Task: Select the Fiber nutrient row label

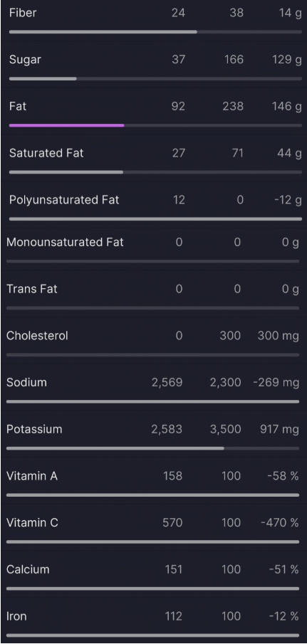Action: click(x=23, y=13)
